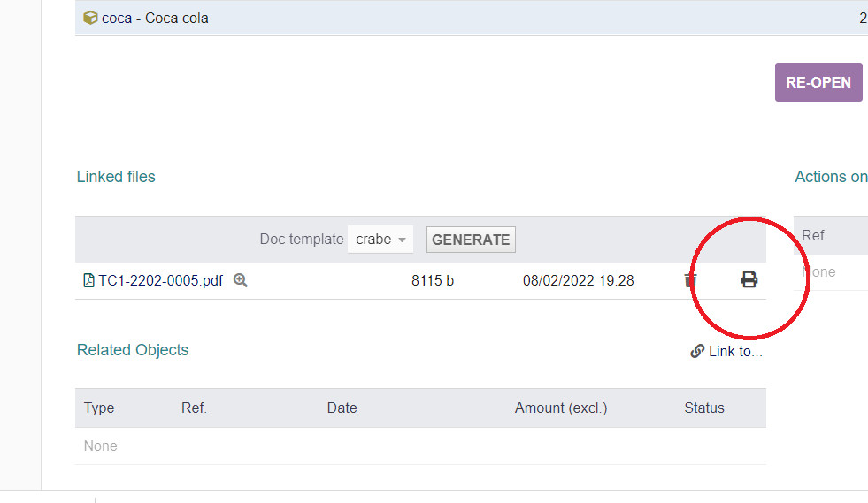Click the Actions on section title
This screenshot has width=868, height=503.
click(x=830, y=177)
